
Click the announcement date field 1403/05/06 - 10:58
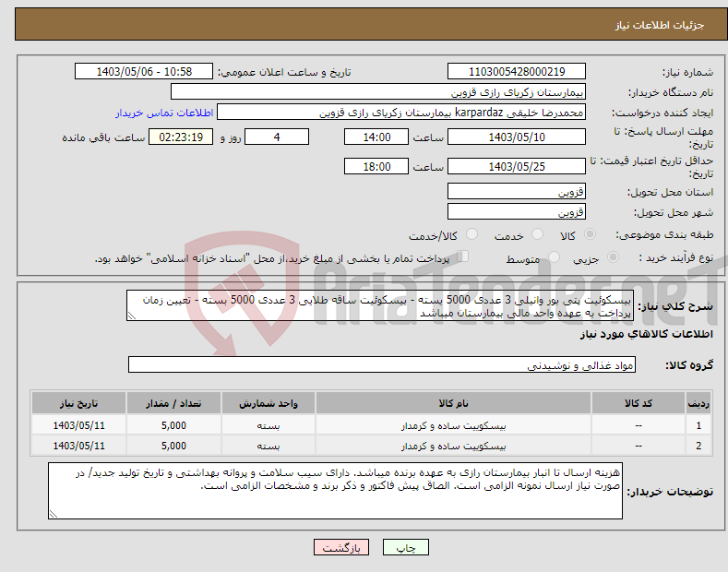[143, 72]
